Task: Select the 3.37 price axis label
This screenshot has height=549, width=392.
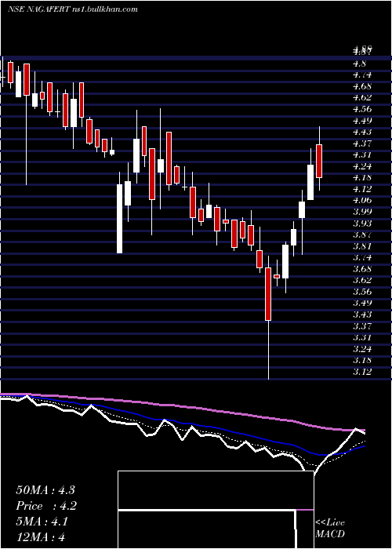Action: pos(362,326)
